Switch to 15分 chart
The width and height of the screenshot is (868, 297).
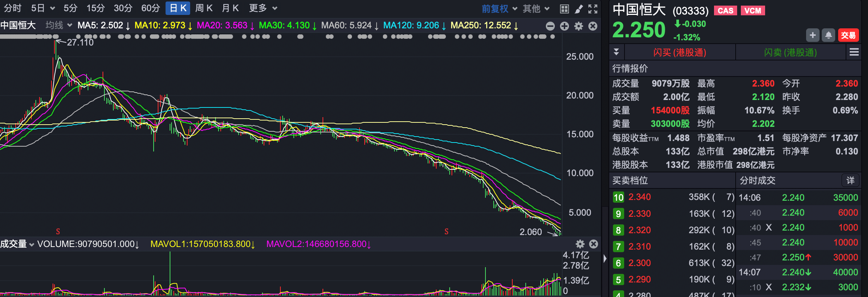(x=95, y=8)
